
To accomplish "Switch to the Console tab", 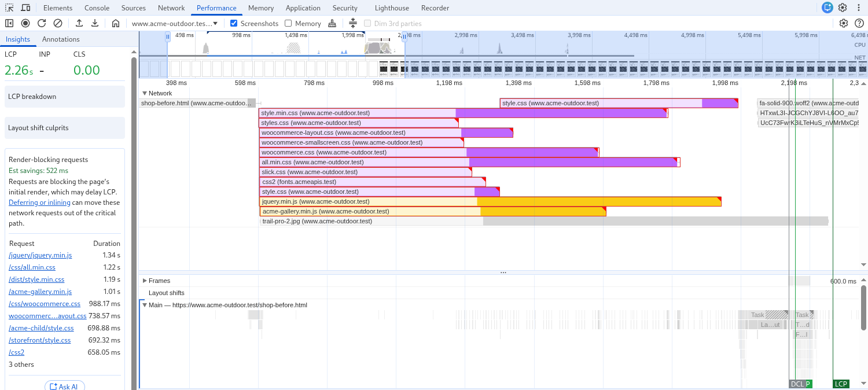I will (x=97, y=8).
